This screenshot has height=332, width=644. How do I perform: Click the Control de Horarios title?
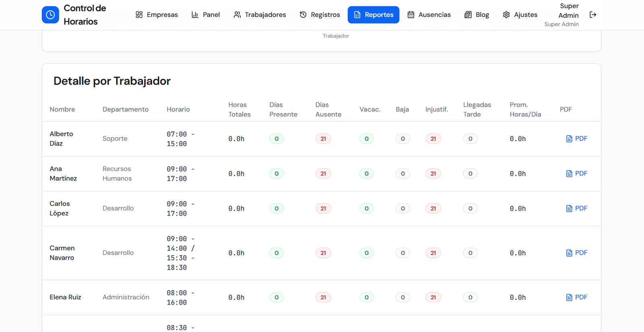85,15
